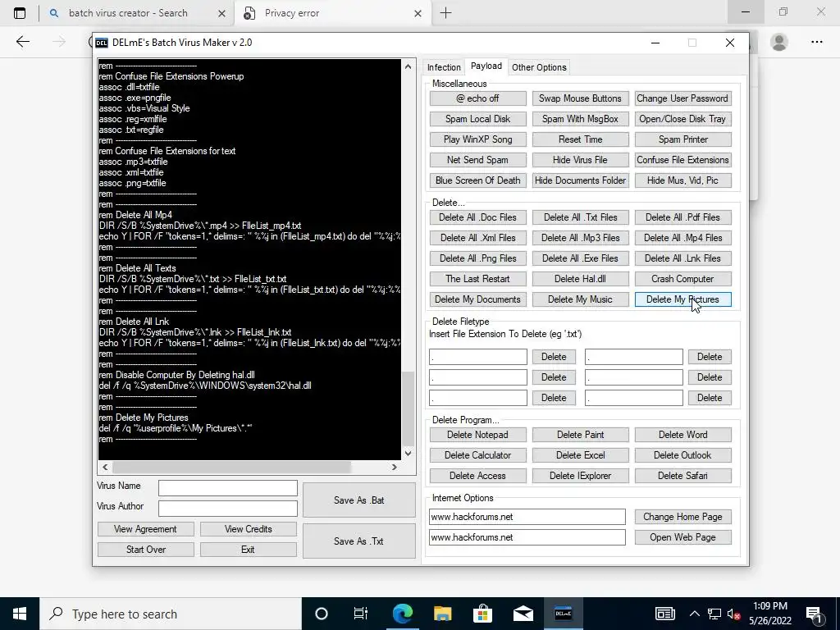Click 'rem Confuse File Extensions Powerup' line
Viewport: 840px width, 630px height.
pyautogui.click(x=171, y=76)
